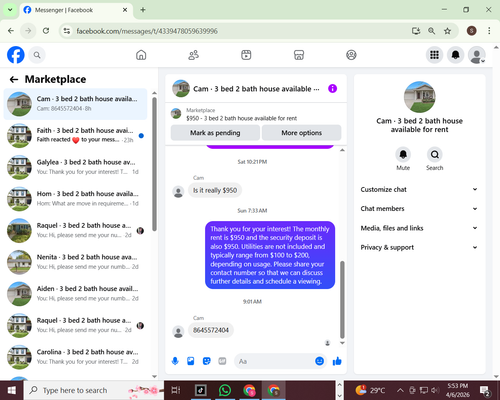The width and height of the screenshot is (500, 400).
Task: Open WhatsApp from the taskbar
Action: [x=225, y=390]
